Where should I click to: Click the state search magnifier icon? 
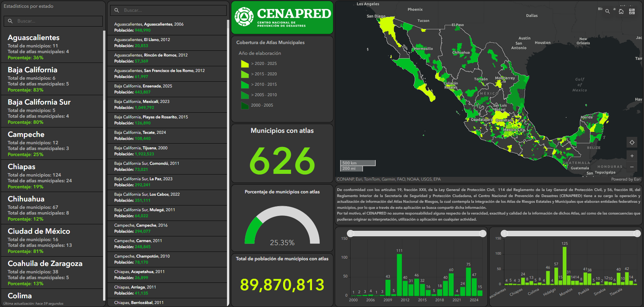[10, 21]
